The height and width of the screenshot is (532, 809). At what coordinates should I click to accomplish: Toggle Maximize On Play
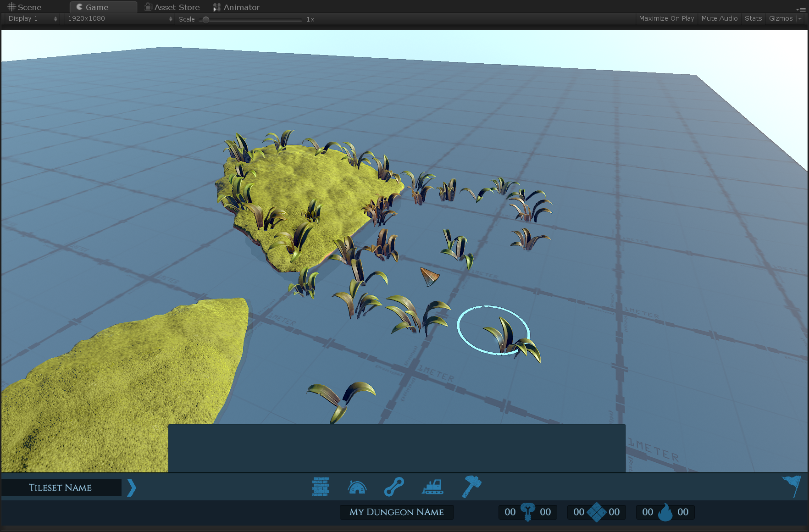666,18
